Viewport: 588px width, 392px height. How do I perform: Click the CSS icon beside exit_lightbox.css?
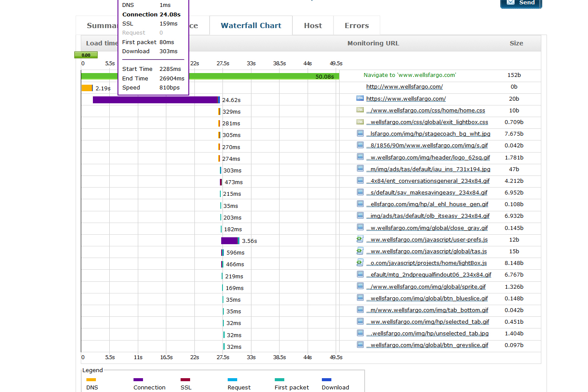click(x=360, y=121)
